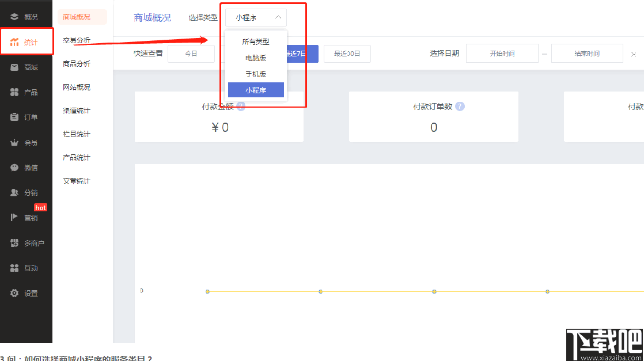The image size is (644, 361).
Task: Click the 最近30日 quick view button
Action: [x=347, y=54]
